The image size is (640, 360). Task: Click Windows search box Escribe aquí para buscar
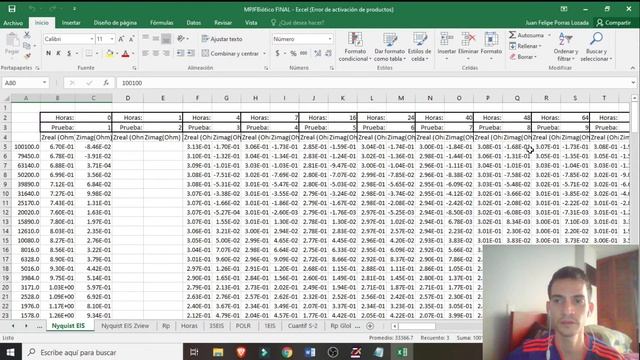[102, 352]
